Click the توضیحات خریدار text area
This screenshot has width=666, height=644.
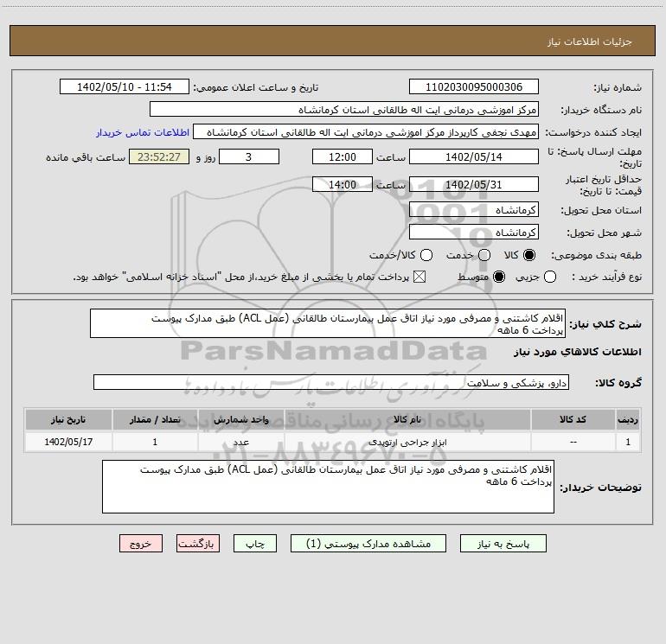(x=328, y=487)
